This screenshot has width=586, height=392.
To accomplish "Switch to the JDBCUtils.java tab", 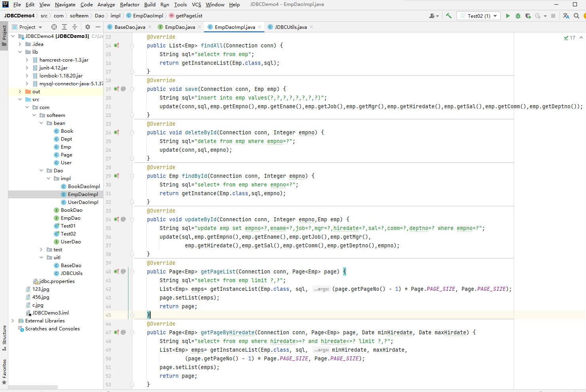I will point(290,27).
